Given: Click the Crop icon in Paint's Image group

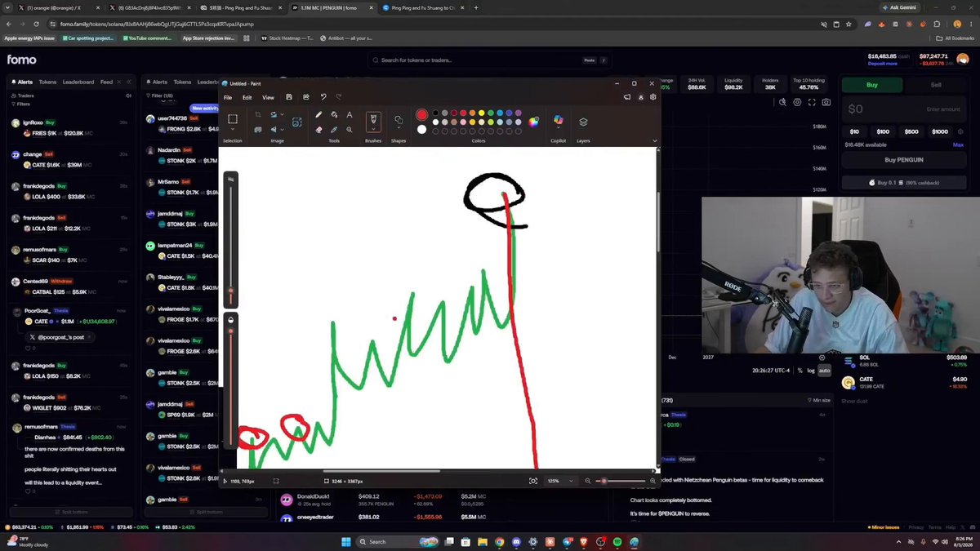Looking at the screenshot, I should coord(258,115).
